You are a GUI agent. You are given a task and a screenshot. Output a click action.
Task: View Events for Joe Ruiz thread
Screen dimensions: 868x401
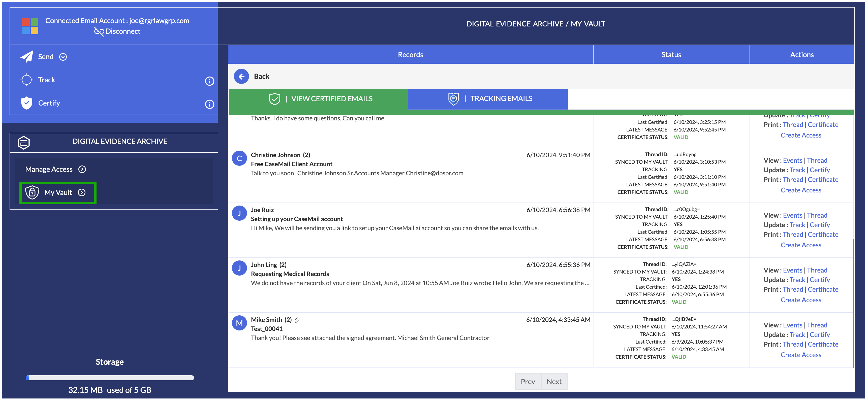793,215
